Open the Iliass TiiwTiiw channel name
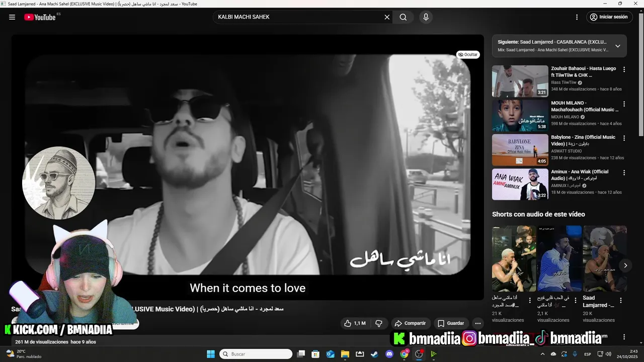Screen dimensions: 644x362 coord(563,82)
